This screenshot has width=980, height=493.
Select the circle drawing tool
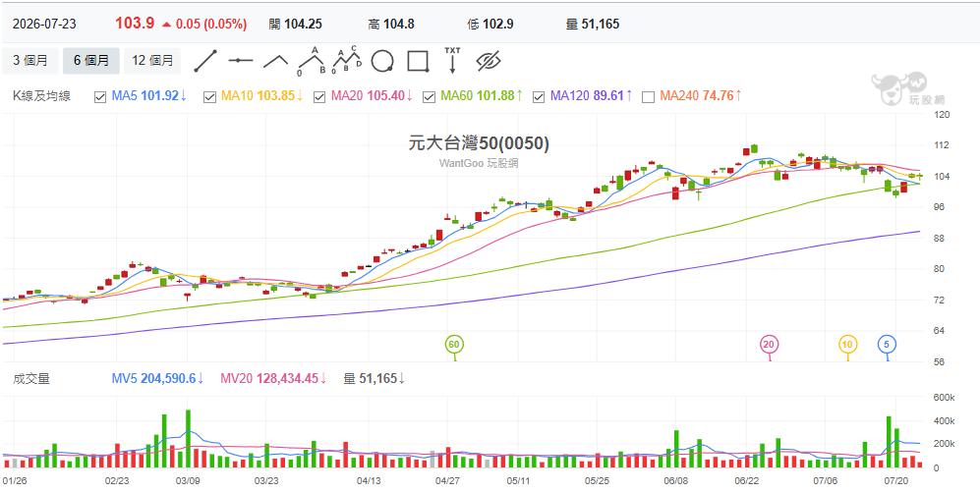pos(382,61)
